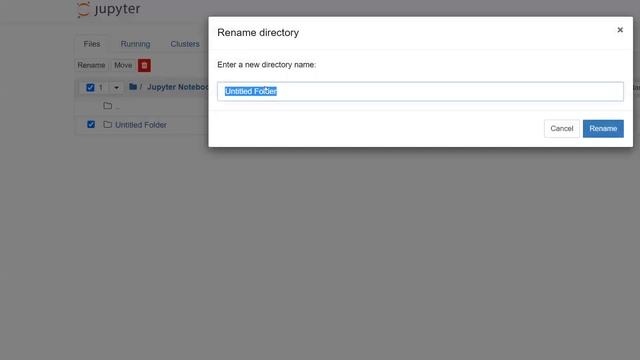Click the Untitled Folder folder icon
The height and width of the screenshot is (360, 640).
108,124
